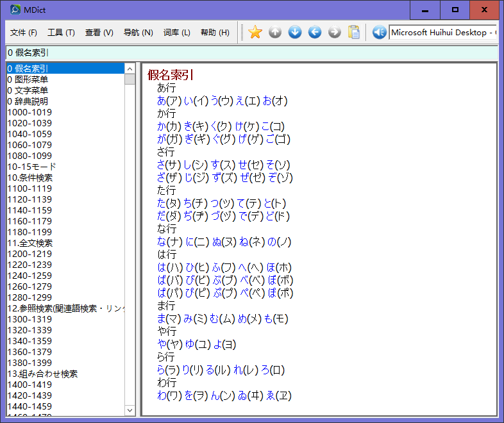The image size is (504, 423).
Task: Select the 11.全文検索 list entry
Action: point(29,243)
